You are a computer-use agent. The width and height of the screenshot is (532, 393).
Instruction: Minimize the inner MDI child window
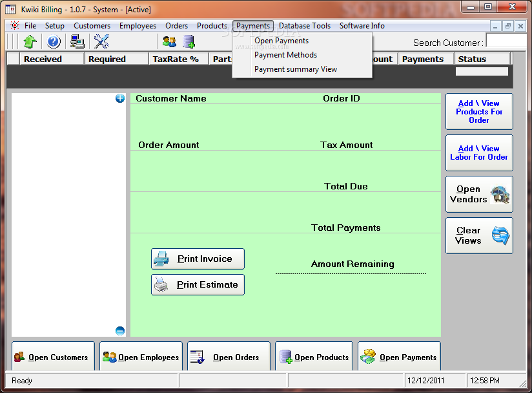click(495, 26)
